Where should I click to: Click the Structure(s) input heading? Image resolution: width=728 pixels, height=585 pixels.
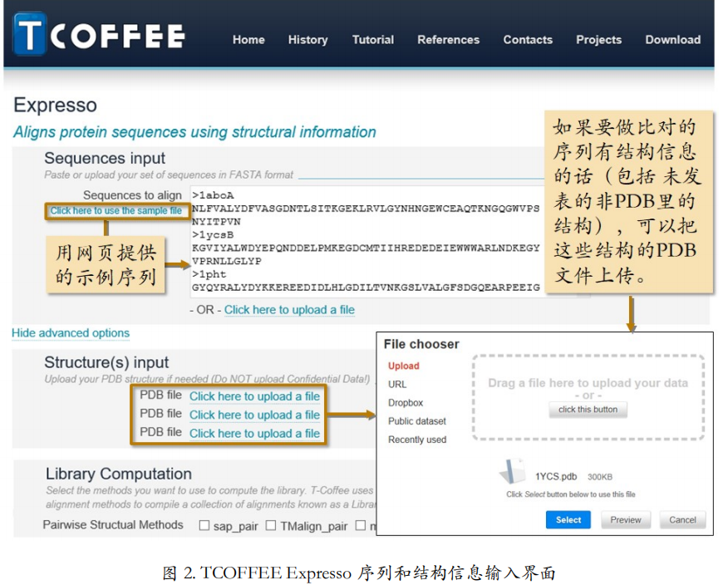coord(106,362)
